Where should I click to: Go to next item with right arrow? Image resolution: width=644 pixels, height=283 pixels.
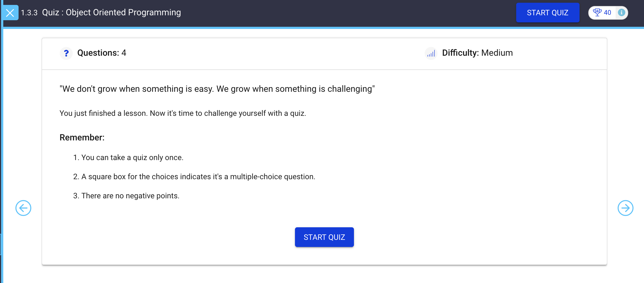[x=625, y=208]
